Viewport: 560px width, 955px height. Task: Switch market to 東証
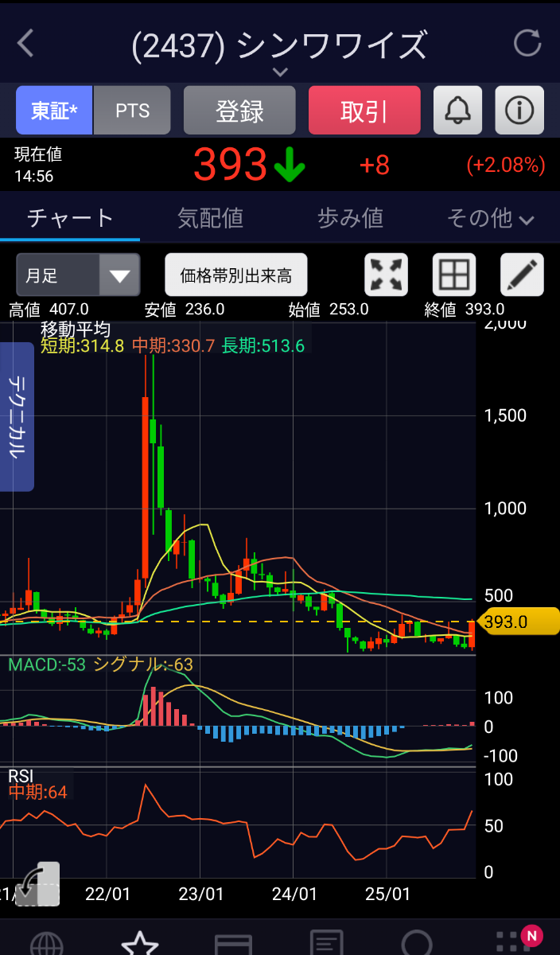(x=54, y=111)
